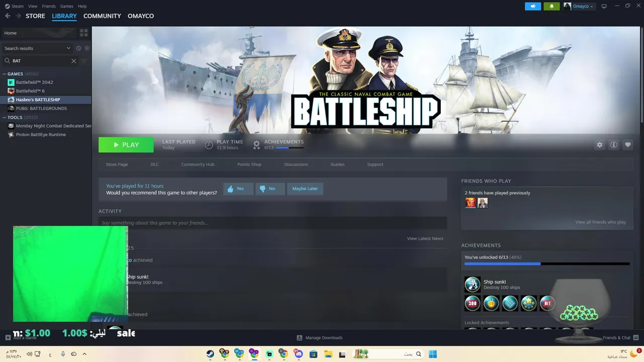Open Discord from the Windows taskbar
The image size is (644, 362).
pos(298,354)
